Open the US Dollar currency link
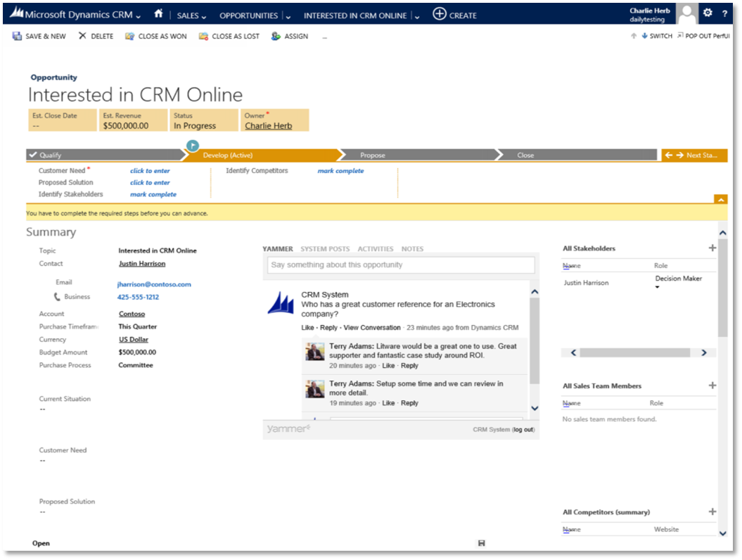Screen dimensions: 742x560 tap(134, 339)
